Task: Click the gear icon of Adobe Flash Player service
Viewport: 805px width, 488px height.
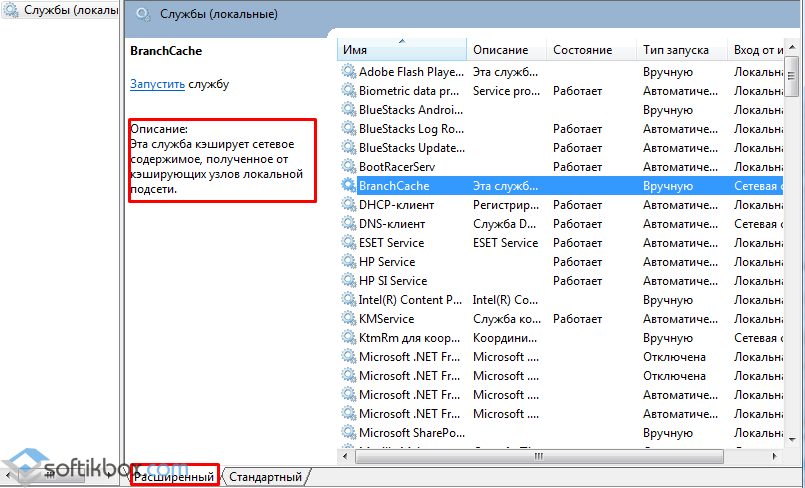Action: pyautogui.click(x=348, y=71)
